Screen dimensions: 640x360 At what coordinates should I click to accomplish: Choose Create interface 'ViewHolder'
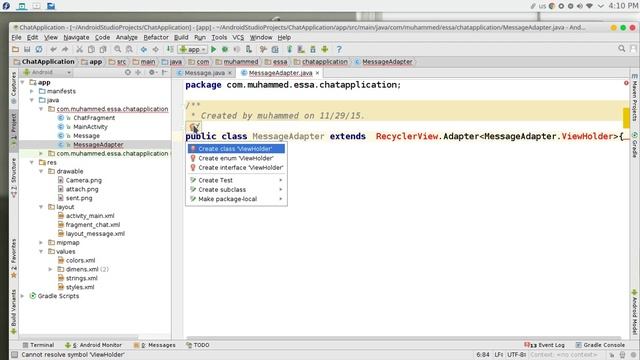click(x=237, y=167)
